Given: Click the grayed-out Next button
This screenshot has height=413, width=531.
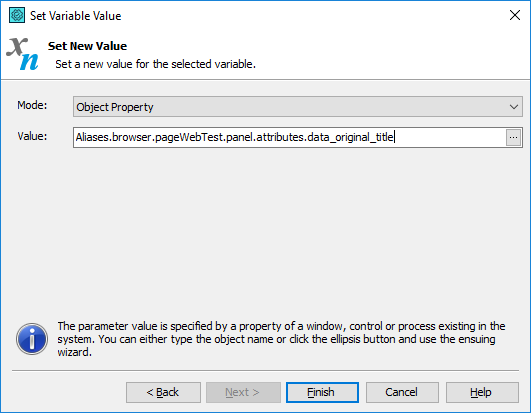Looking at the screenshot, I should click(x=243, y=392).
